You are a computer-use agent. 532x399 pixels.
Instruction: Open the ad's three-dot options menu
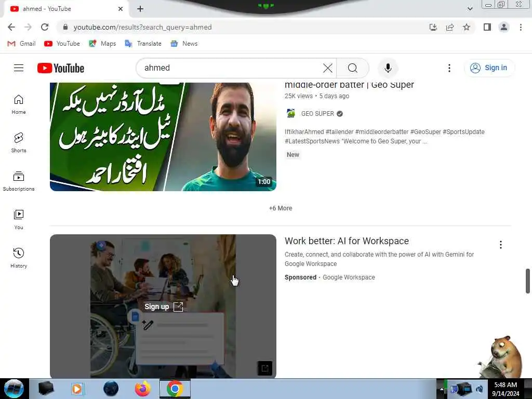click(500, 245)
